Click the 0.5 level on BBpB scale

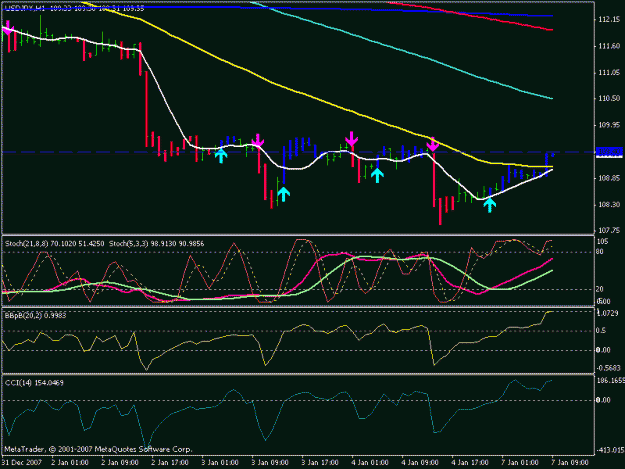tap(601, 331)
